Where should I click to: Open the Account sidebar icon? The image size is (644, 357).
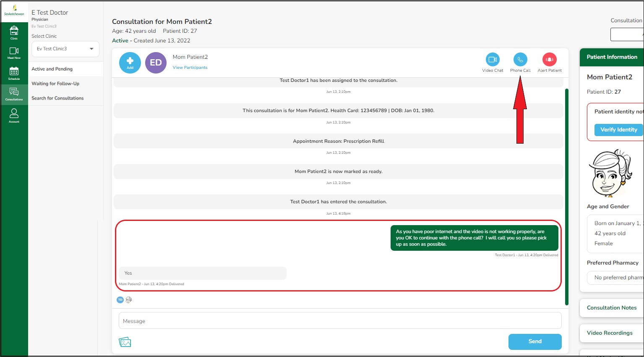coord(14,115)
